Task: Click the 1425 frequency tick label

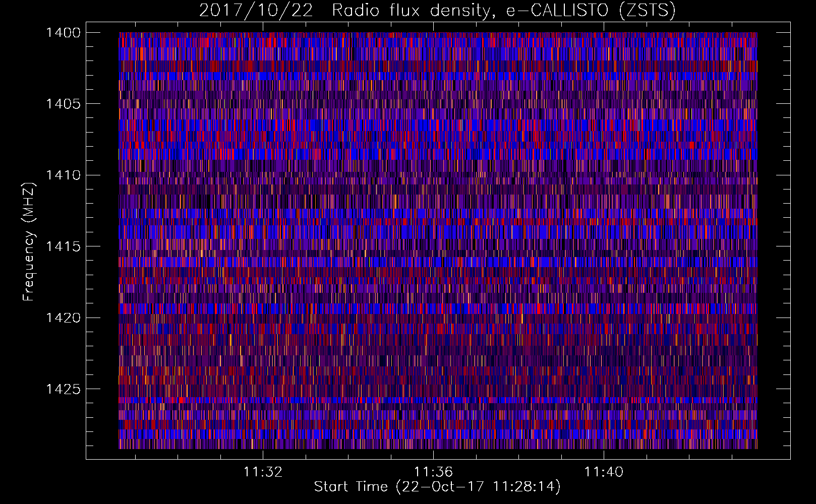Action: click(x=63, y=389)
